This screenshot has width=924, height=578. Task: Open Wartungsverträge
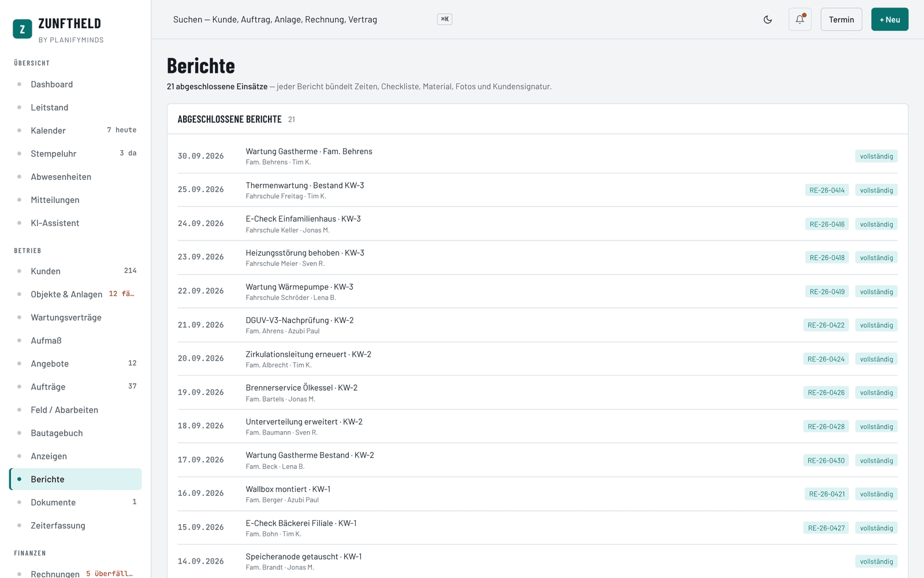coord(76,317)
